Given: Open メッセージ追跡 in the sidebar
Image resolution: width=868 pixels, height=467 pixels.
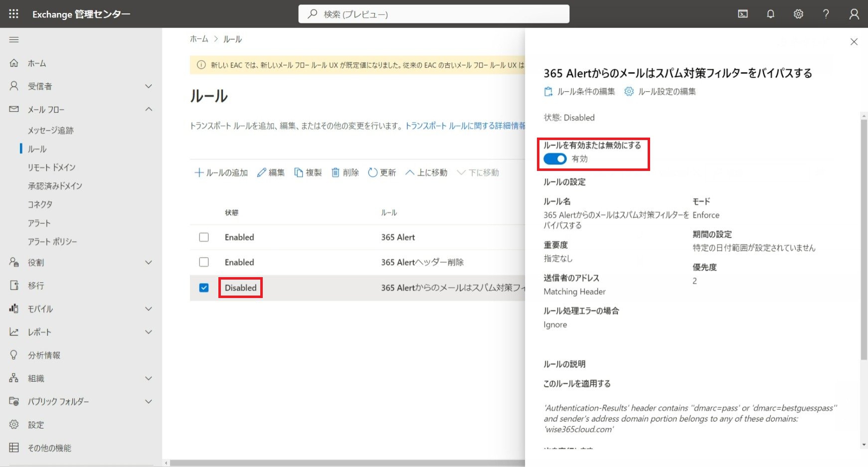Looking at the screenshot, I should point(50,130).
